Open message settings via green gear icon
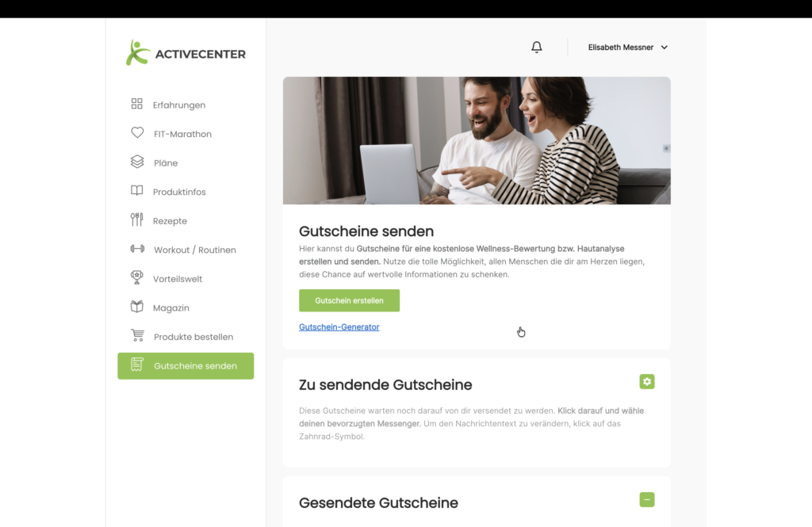 pos(647,382)
